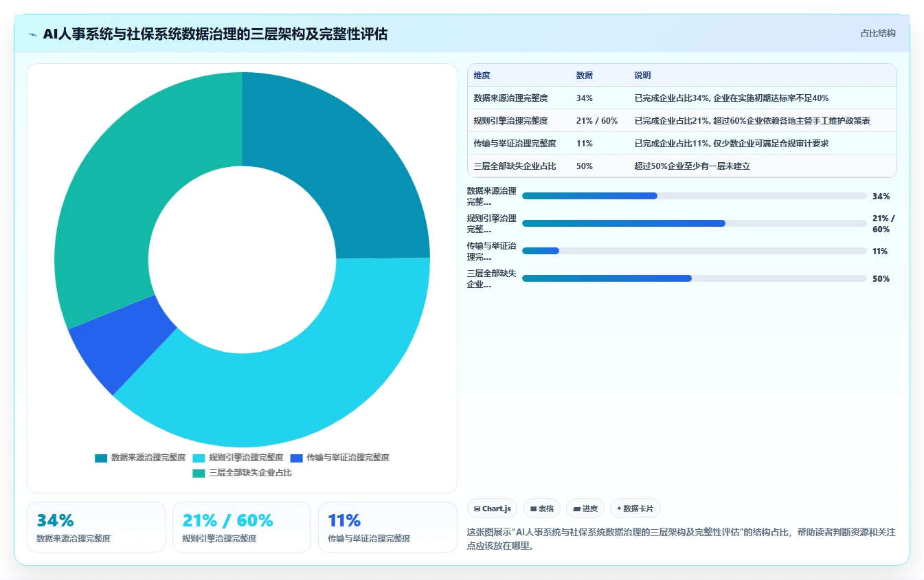
Task: Click the 50% label beside progress bar
Action: (x=881, y=279)
